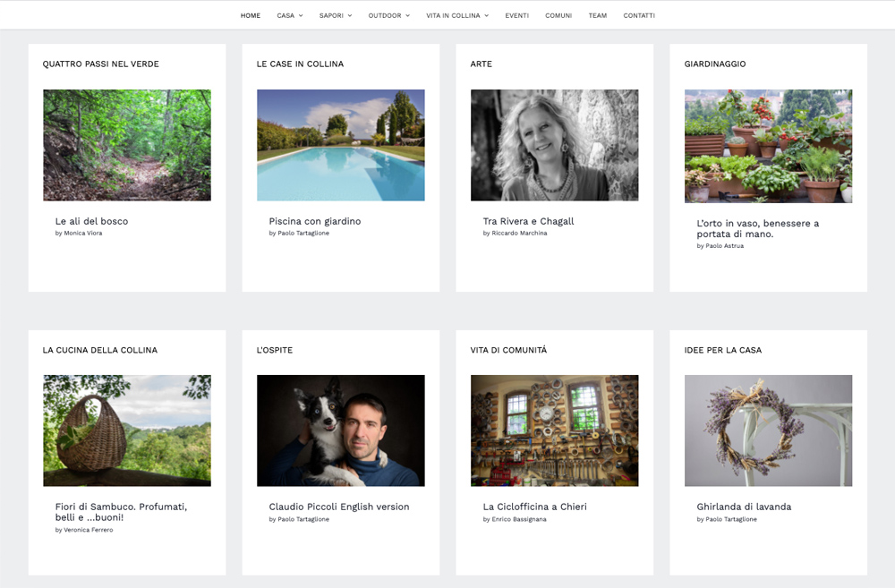Image resolution: width=895 pixels, height=588 pixels.
Task: Open the lavender wreath thumbnail
Action: coord(768,430)
